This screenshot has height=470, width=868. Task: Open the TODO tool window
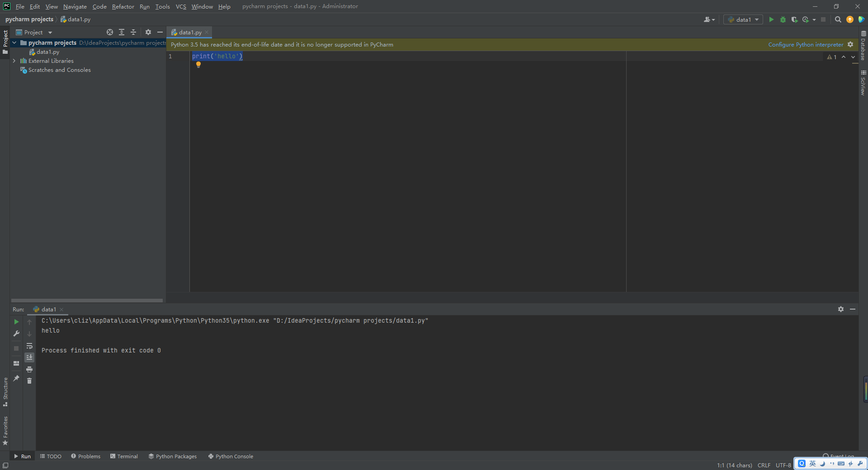coord(51,456)
